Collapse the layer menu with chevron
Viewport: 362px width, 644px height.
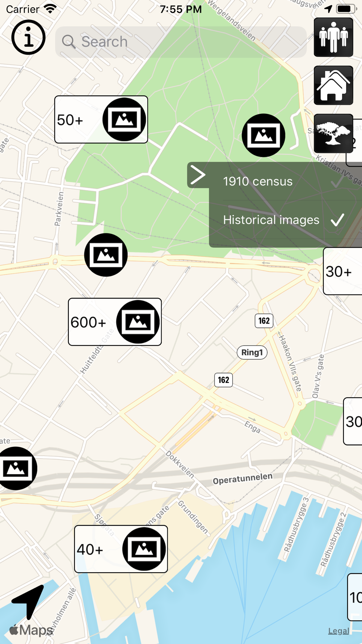(198, 175)
